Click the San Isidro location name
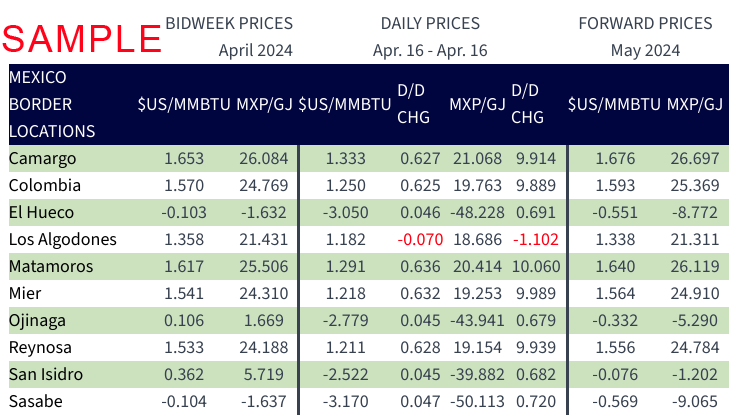 point(46,375)
